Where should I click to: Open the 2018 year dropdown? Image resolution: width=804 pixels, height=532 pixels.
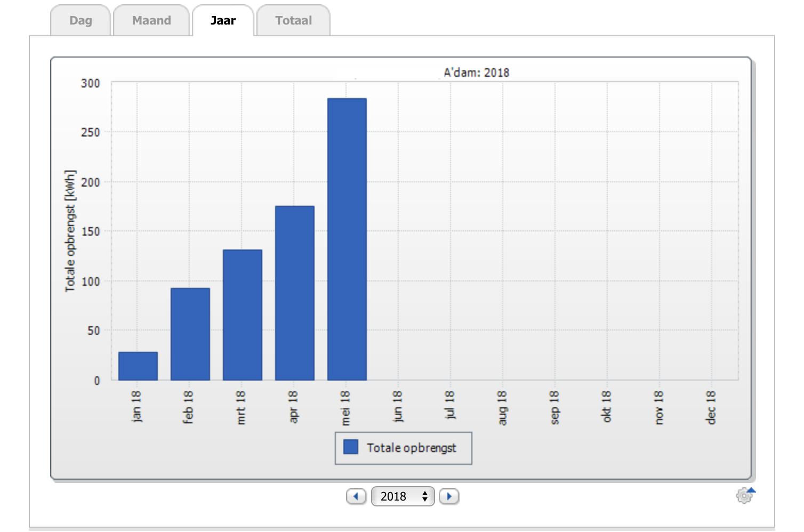tap(403, 496)
